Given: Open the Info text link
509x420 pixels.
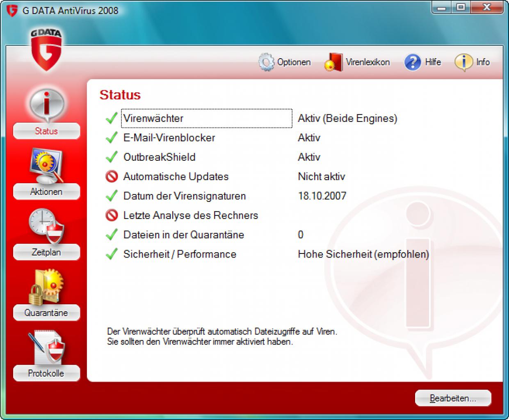Looking at the screenshot, I should (483, 62).
